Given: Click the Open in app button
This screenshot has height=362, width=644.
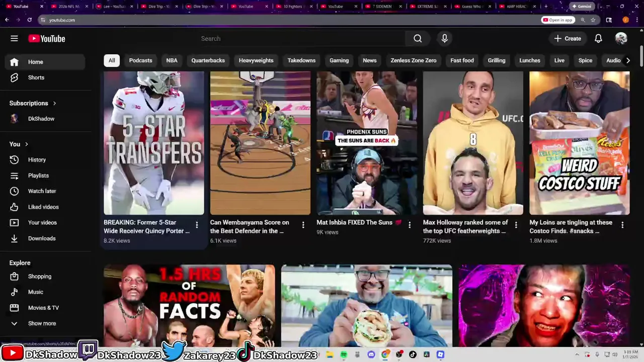Looking at the screenshot, I should coord(557,20).
